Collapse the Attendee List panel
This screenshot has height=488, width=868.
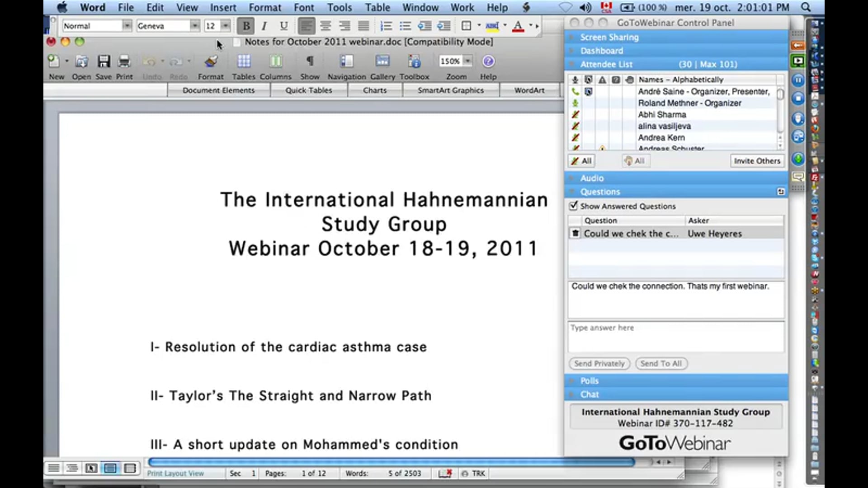pyautogui.click(x=571, y=64)
